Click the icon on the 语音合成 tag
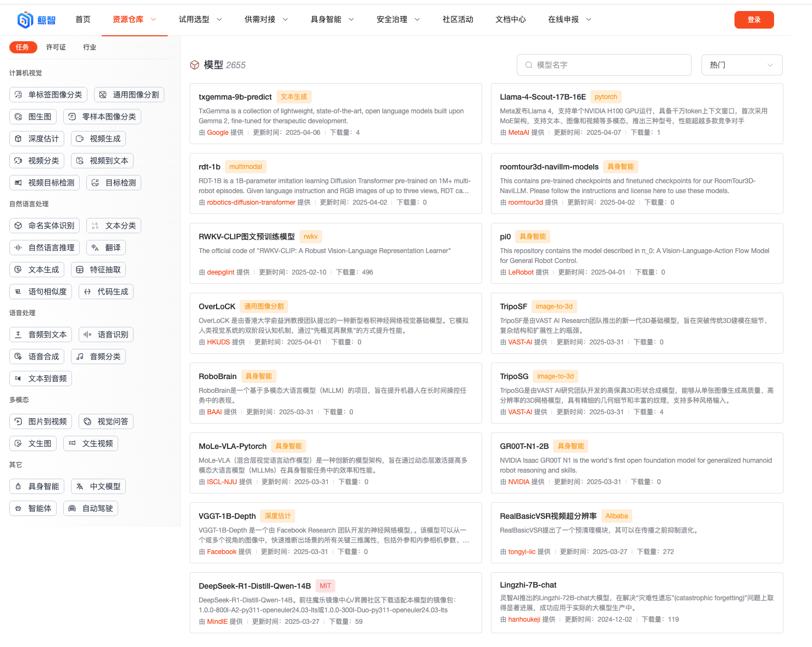The height and width of the screenshot is (647, 812). click(18, 357)
